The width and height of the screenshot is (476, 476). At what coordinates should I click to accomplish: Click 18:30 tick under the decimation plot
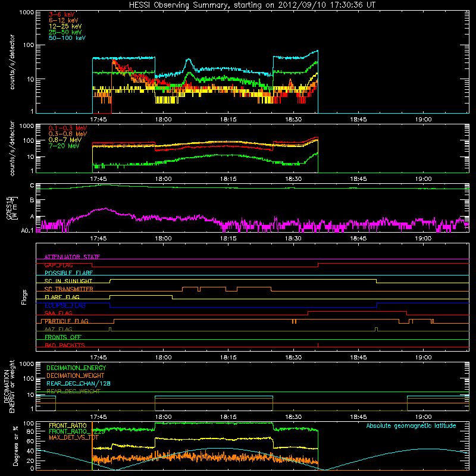[293, 417]
